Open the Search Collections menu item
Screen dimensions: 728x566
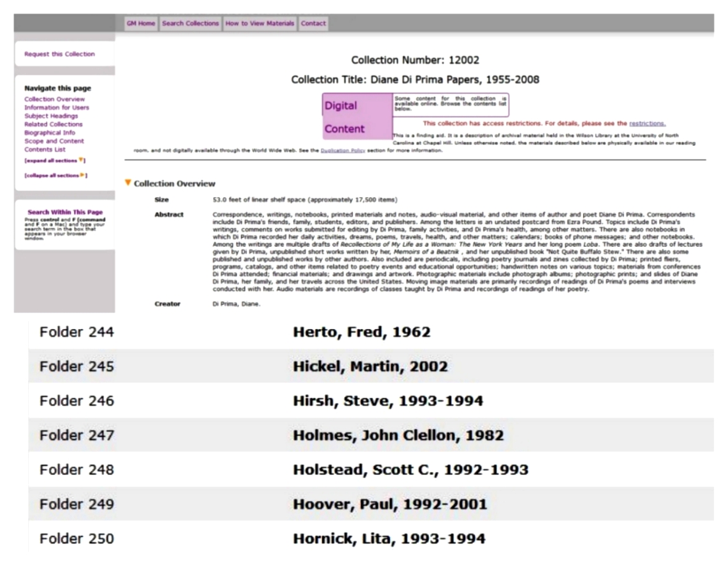point(190,23)
